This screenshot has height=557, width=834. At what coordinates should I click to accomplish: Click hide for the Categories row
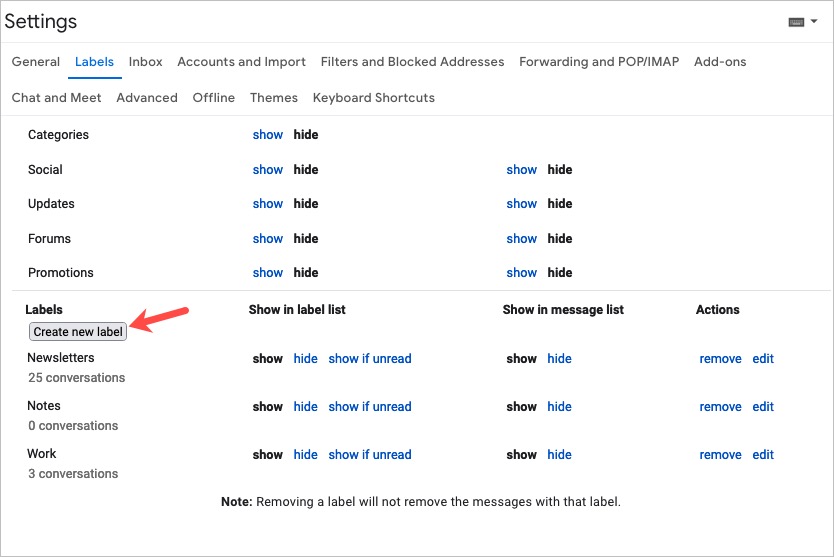(x=306, y=135)
